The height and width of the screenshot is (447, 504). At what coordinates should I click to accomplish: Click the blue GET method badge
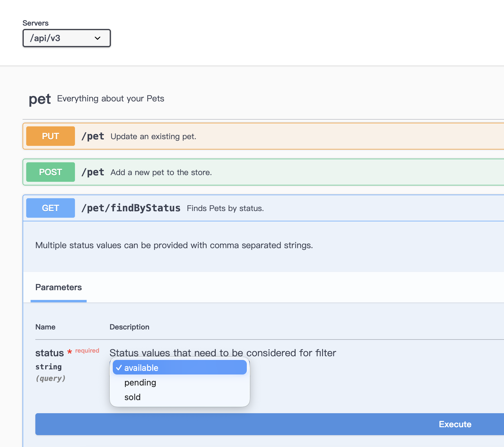pos(51,208)
